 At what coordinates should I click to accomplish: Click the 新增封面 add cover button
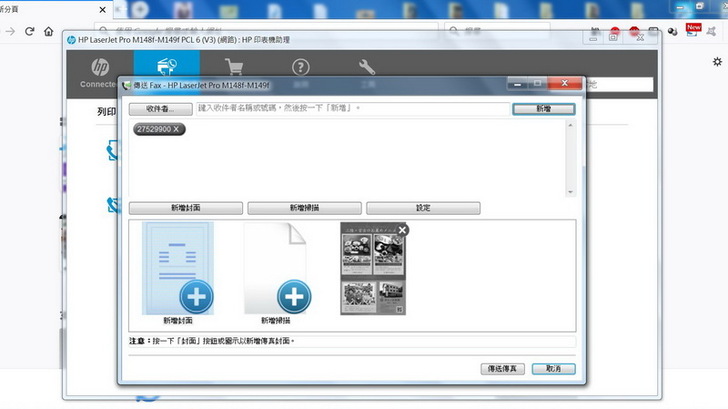tap(186, 208)
